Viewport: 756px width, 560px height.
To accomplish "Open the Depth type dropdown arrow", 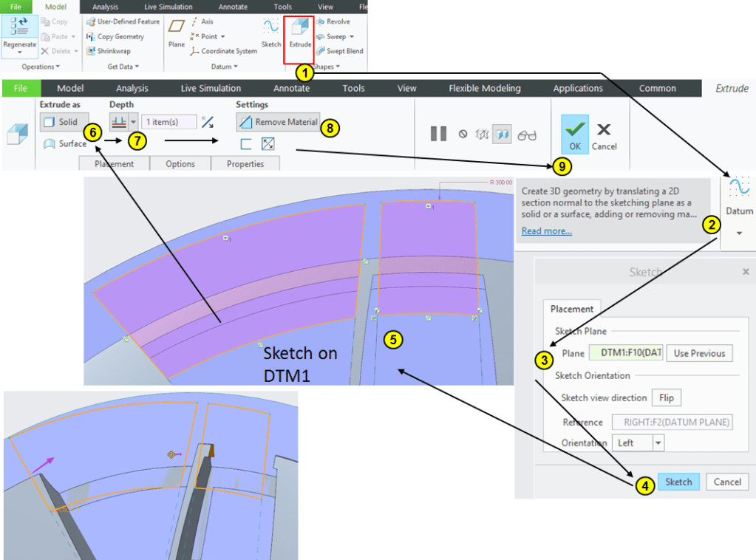I will (x=134, y=122).
